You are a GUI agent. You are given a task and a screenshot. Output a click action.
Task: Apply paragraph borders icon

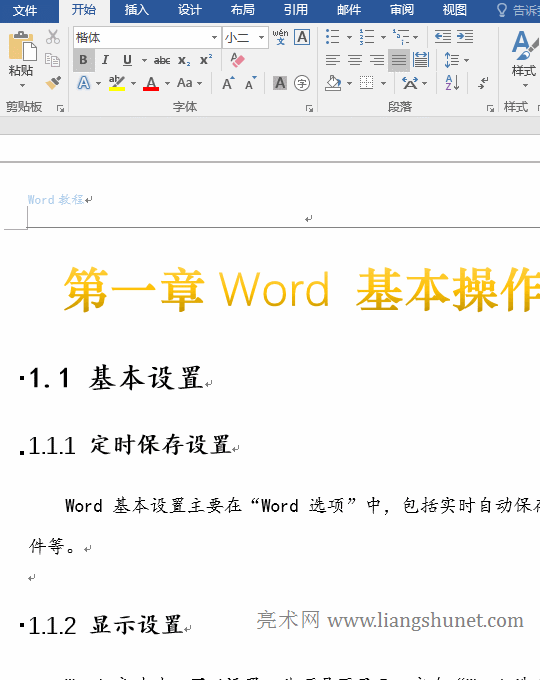click(367, 82)
